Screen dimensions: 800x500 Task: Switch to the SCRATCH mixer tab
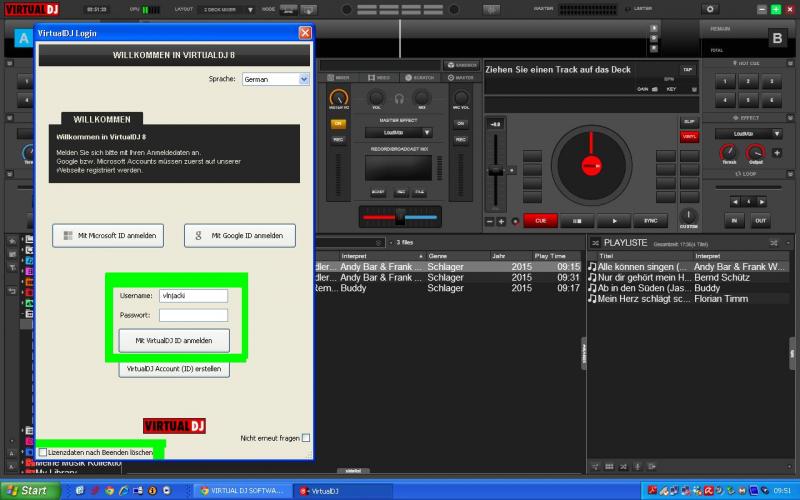point(421,77)
